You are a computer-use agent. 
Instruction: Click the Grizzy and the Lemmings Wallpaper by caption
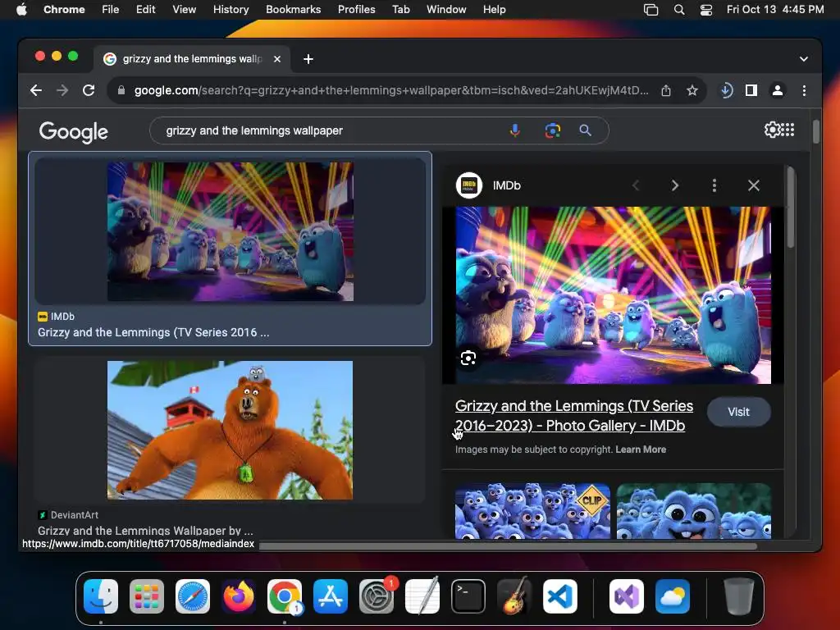[145, 531]
